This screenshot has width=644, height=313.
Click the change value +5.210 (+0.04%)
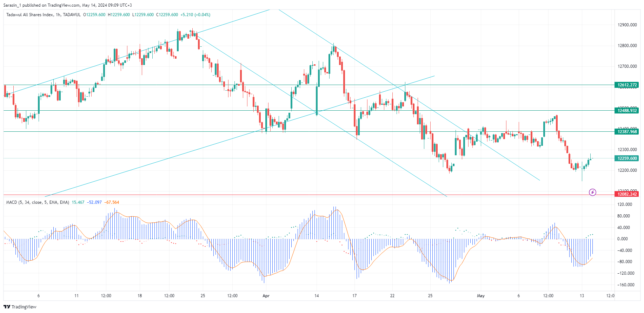click(x=195, y=15)
